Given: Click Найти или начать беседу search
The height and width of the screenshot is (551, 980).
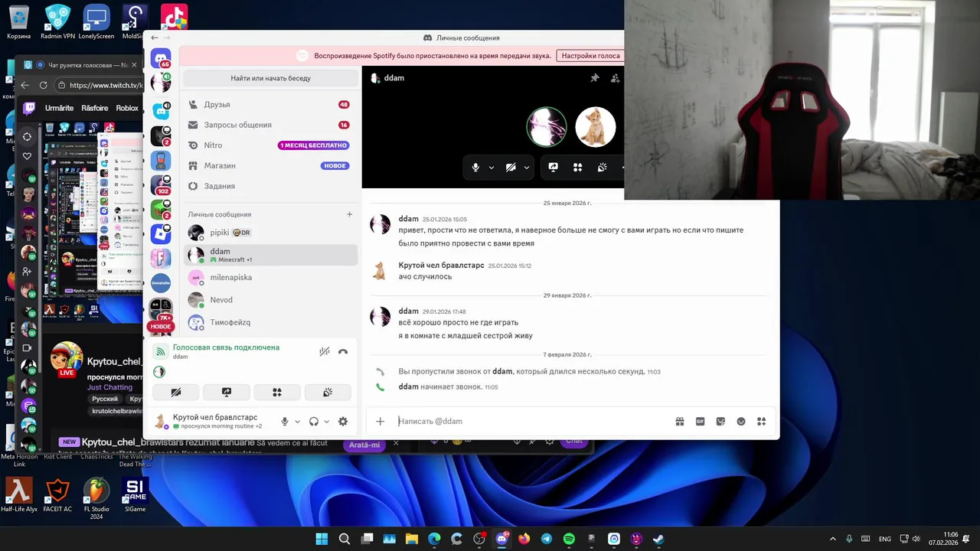Looking at the screenshot, I should (x=270, y=78).
